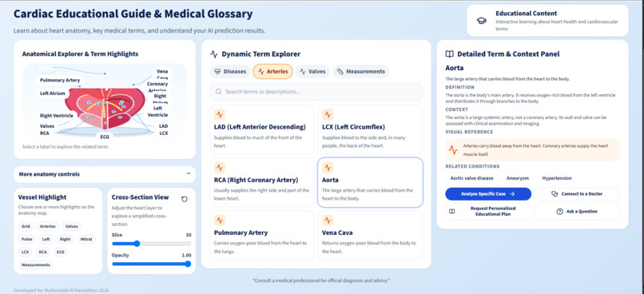Click the Opacity slider handle
The height and width of the screenshot is (294, 644).
coord(188,264)
